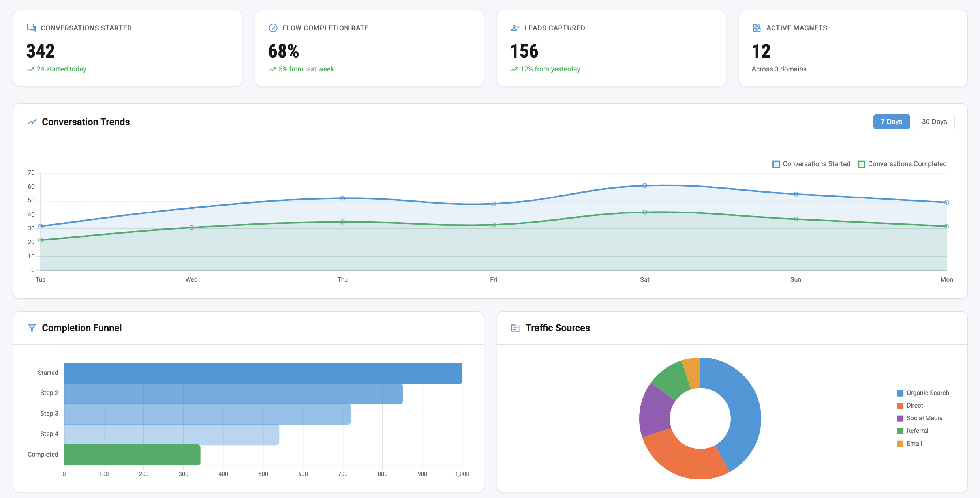The height and width of the screenshot is (498, 980).
Task: Toggle the Conversations Started legend entry
Action: (x=811, y=164)
